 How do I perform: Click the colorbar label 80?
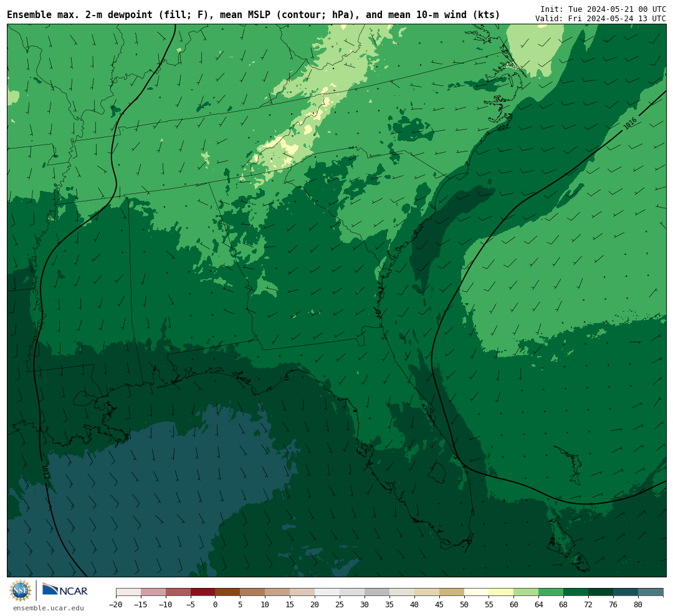click(639, 604)
